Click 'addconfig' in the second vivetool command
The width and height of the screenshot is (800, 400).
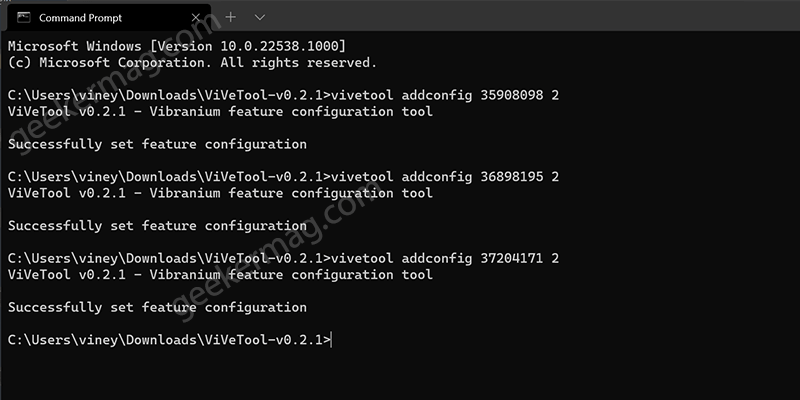pos(437,177)
